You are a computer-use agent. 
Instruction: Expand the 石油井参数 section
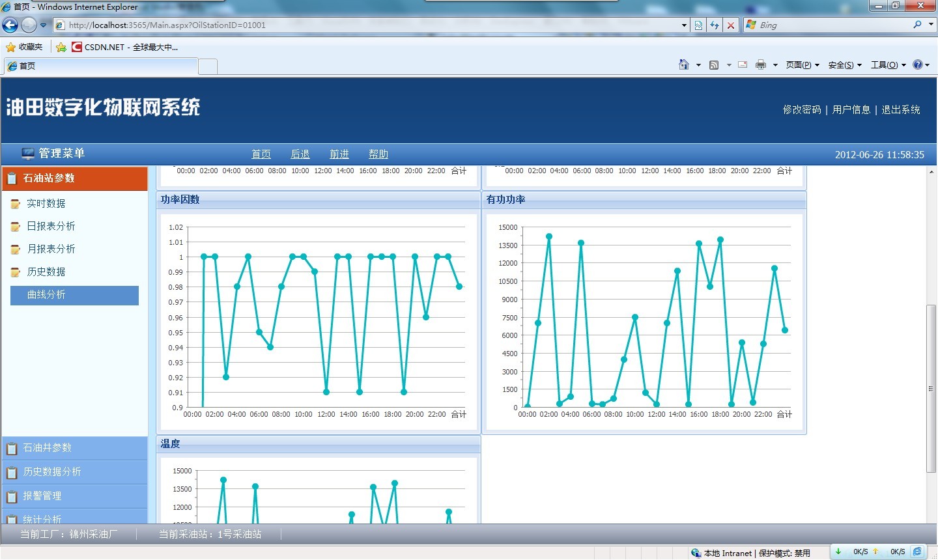click(75, 448)
